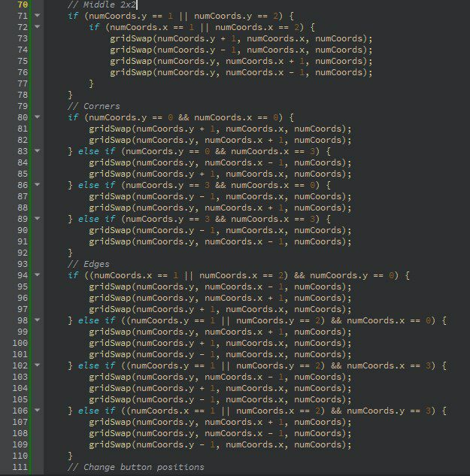Click the closing brace on line 92

tap(70, 253)
